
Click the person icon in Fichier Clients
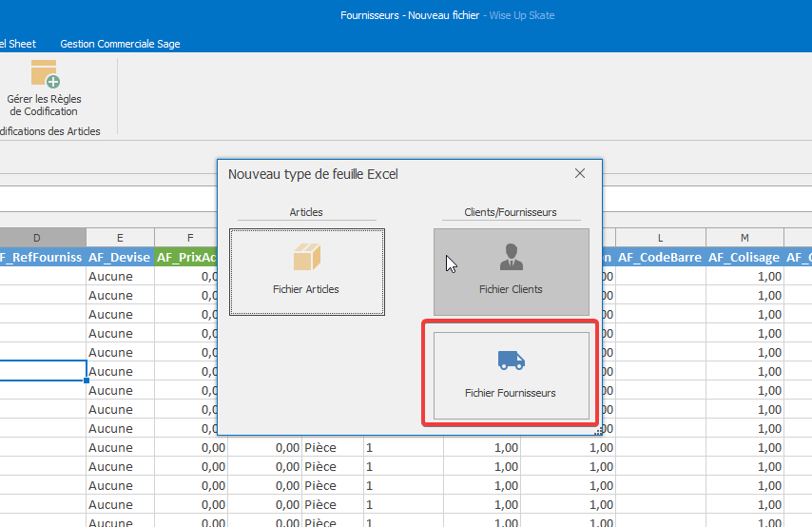tap(512, 257)
